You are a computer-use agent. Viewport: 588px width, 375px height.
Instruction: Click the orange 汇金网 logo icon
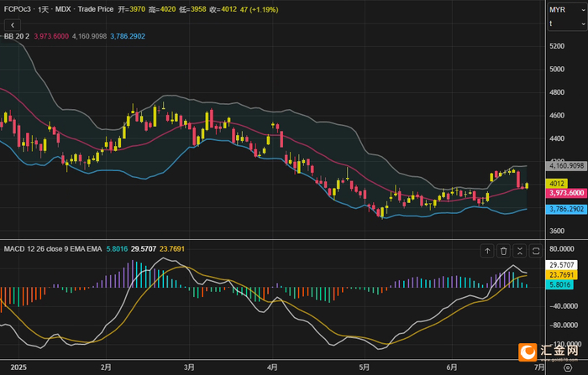point(528,352)
